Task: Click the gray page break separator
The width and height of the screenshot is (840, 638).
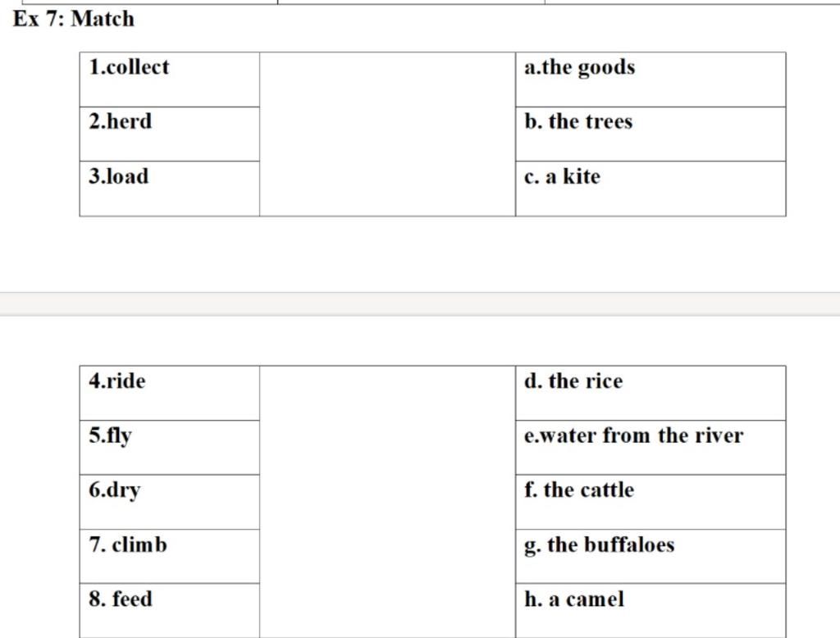Action: [420, 303]
